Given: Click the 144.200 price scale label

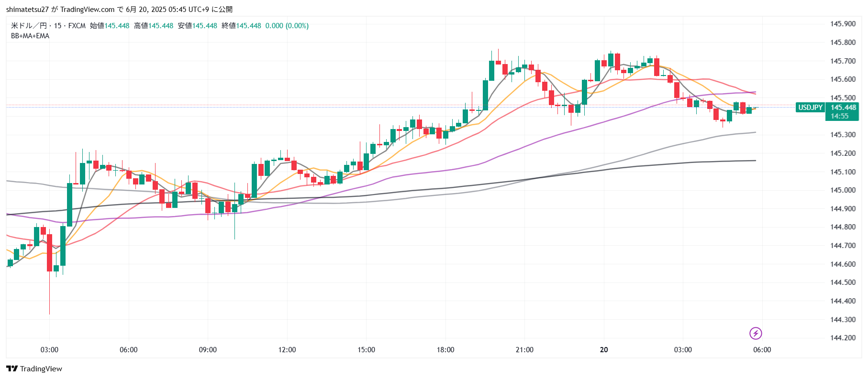Looking at the screenshot, I should coord(843,338).
